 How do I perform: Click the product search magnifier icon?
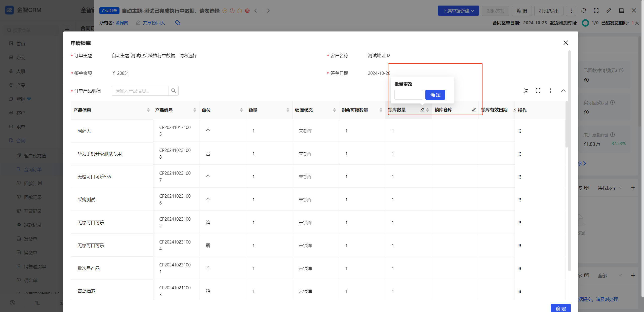pyautogui.click(x=173, y=91)
